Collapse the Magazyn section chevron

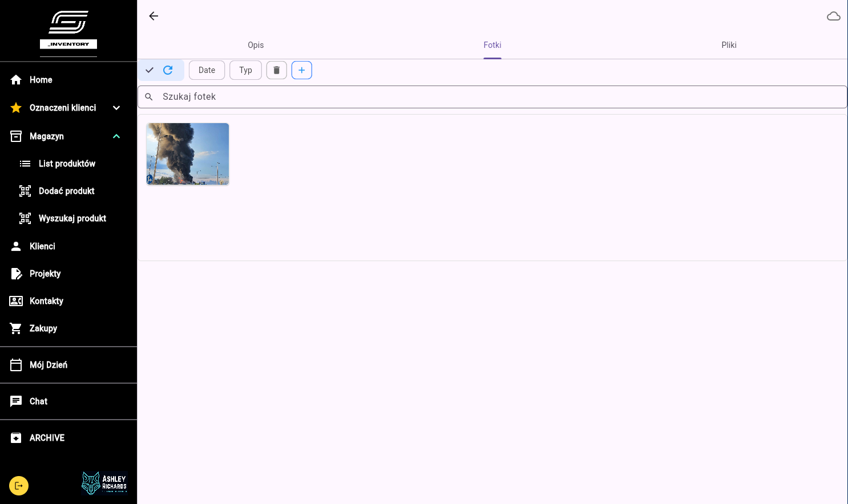click(116, 136)
